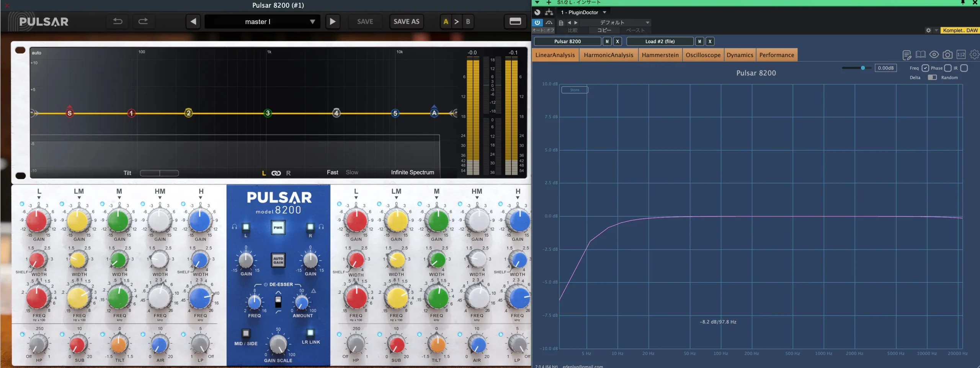
Task: Click the camera snapshot icon in PluginDoctor
Action: click(947, 55)
